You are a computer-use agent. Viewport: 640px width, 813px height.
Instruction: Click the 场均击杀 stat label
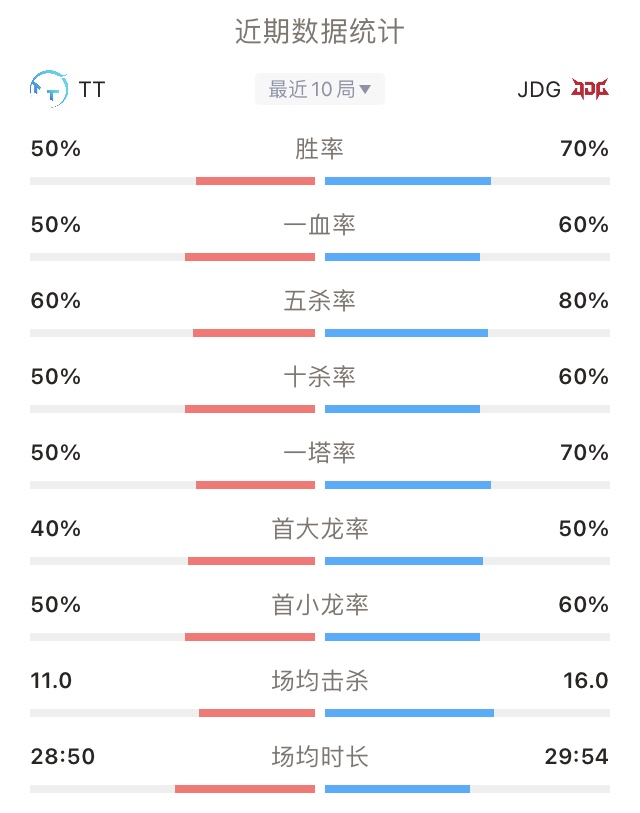pos(319,680)
